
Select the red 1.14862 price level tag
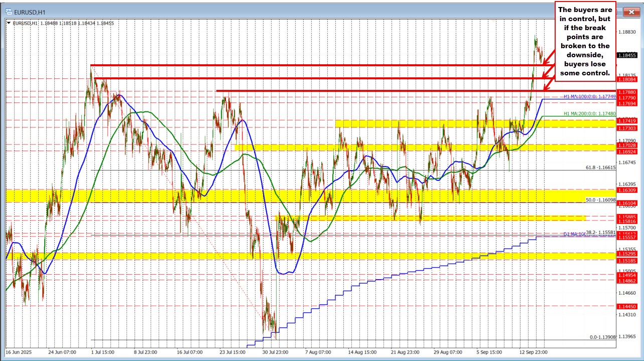(x=628, y=281)
